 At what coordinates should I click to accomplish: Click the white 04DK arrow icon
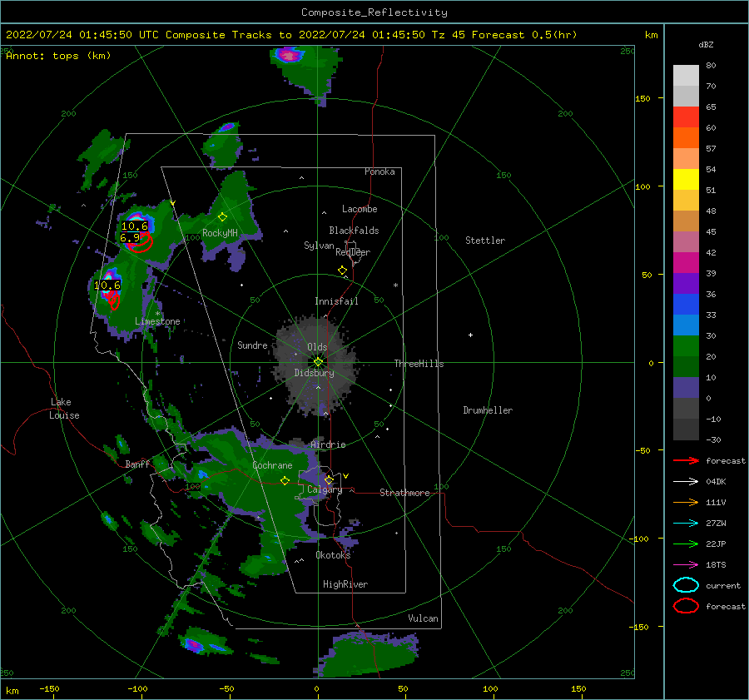686,482
